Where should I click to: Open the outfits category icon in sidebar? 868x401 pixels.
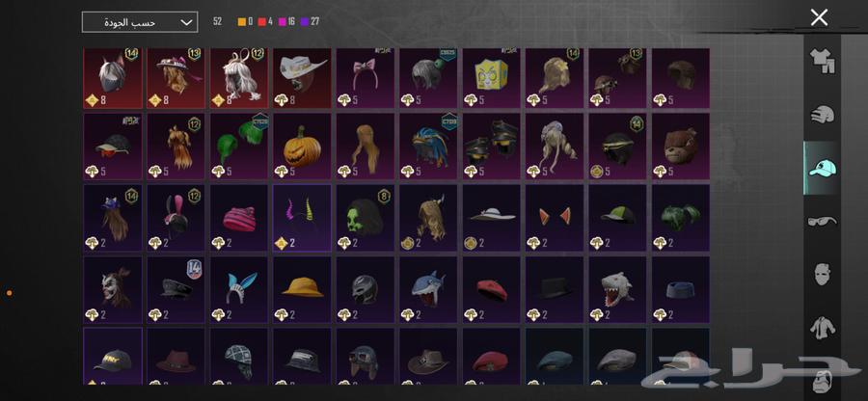click(x=822, y=61)
